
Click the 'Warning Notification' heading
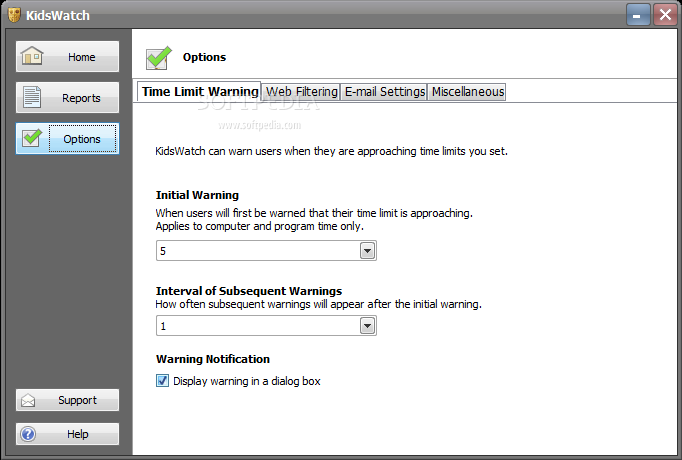(213, 359)
